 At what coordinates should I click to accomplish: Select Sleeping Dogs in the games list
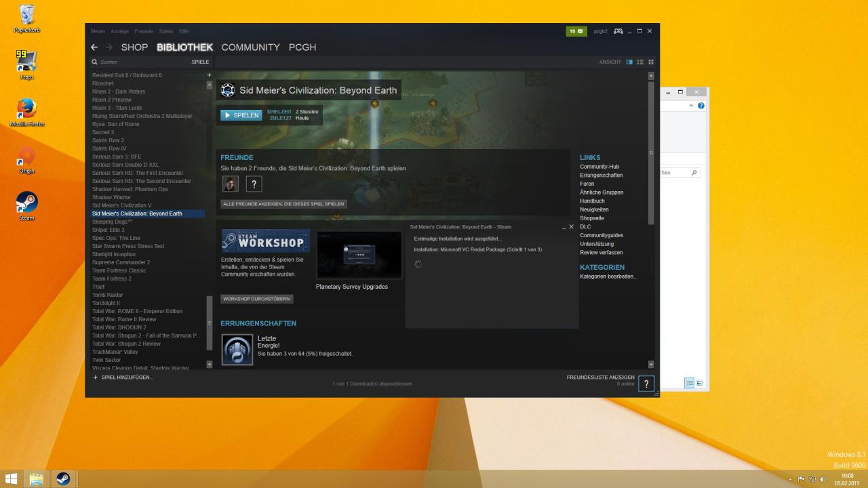click(x=148, y=222)
